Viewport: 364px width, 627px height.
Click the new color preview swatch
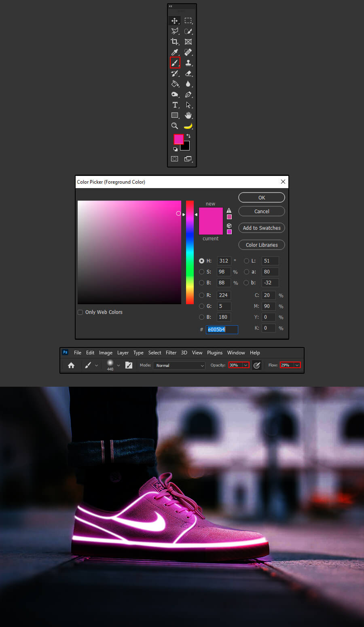click(x=211, y=214)
